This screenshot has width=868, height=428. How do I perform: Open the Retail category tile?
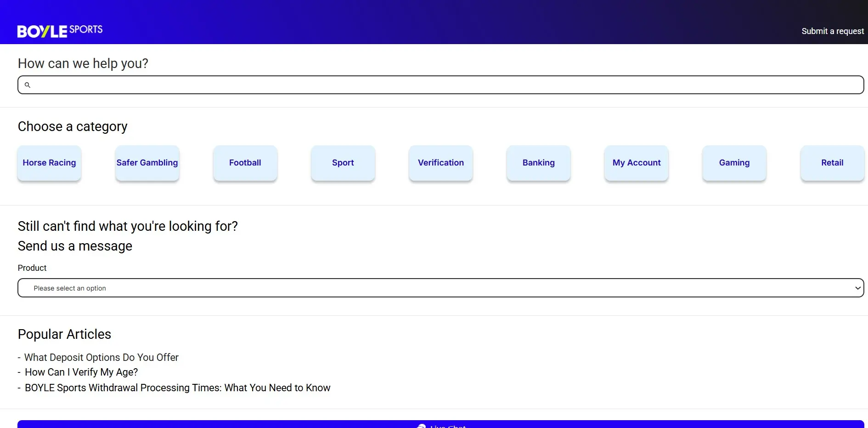832,163
